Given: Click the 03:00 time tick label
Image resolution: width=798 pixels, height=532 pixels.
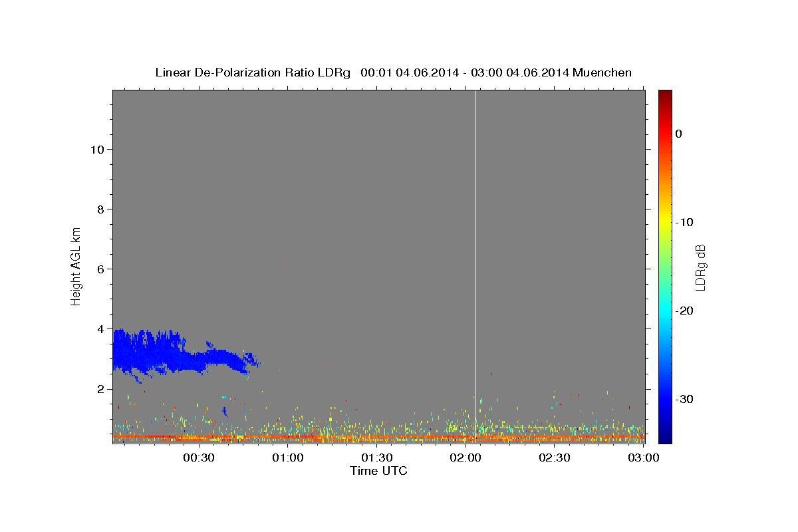Looking at the screenshot, I should point(643,458).
